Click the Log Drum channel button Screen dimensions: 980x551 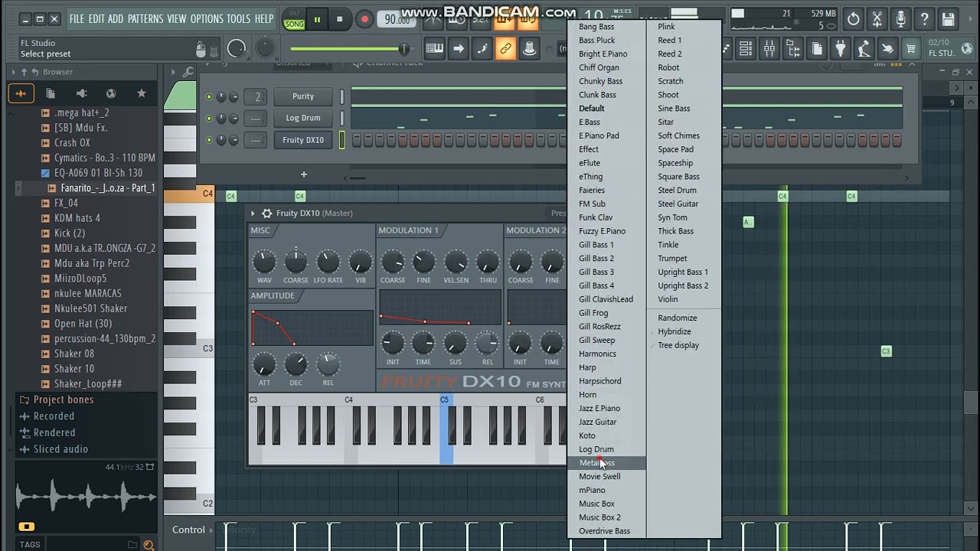303,118
